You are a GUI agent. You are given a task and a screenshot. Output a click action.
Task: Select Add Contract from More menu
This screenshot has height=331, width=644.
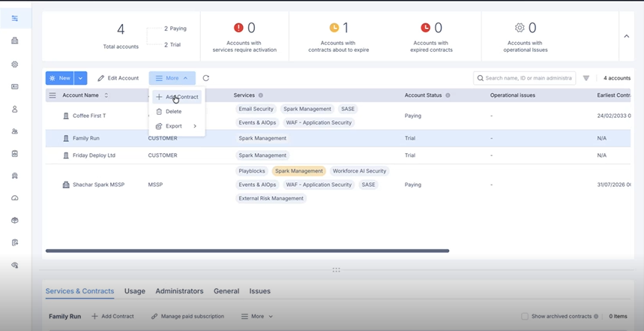(x=177, y=97)
